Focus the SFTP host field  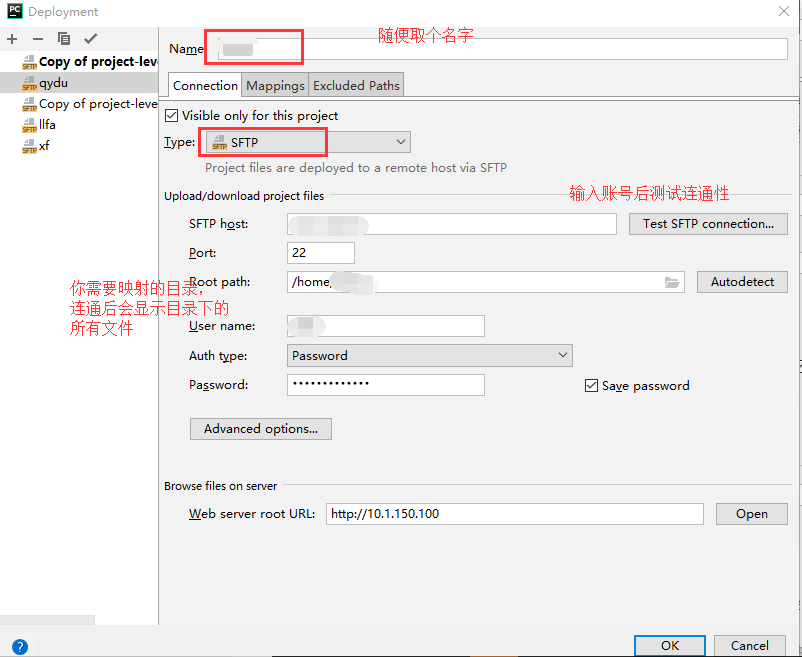click(x=452, y=224)
